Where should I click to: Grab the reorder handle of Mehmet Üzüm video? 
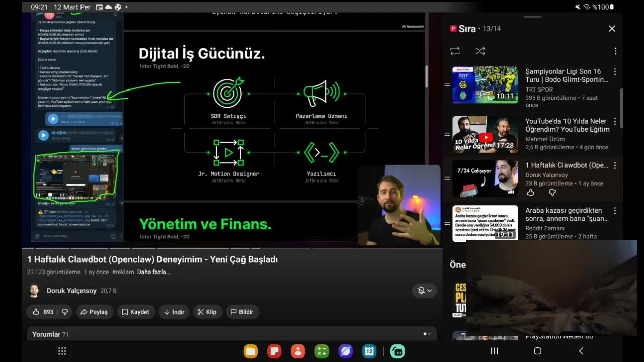click(447, 134)
